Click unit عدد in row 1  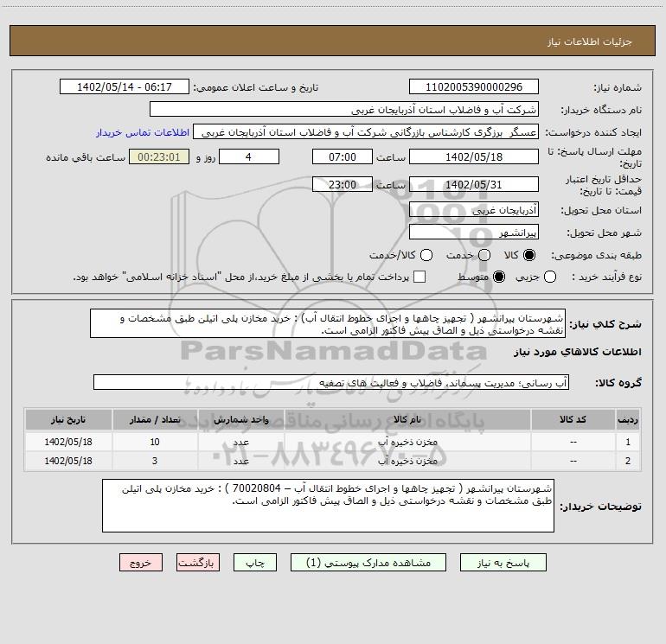pyautogui.click(x=240, y=442)
